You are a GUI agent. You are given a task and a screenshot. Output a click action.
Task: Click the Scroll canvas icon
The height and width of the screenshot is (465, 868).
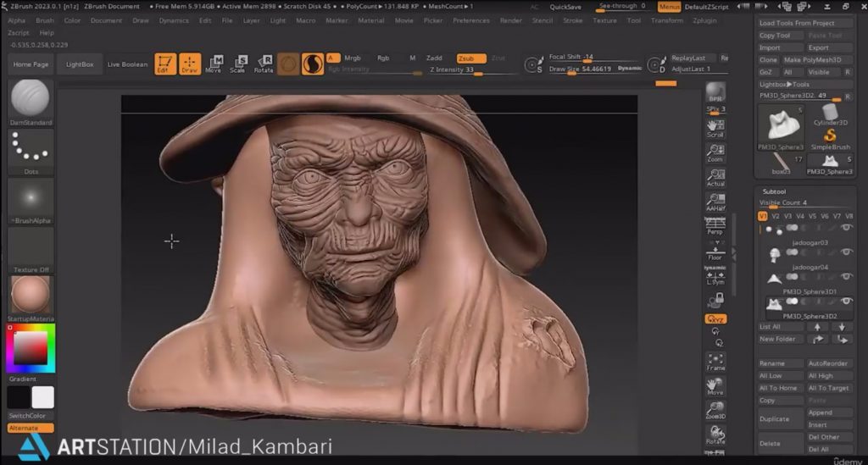715,128
